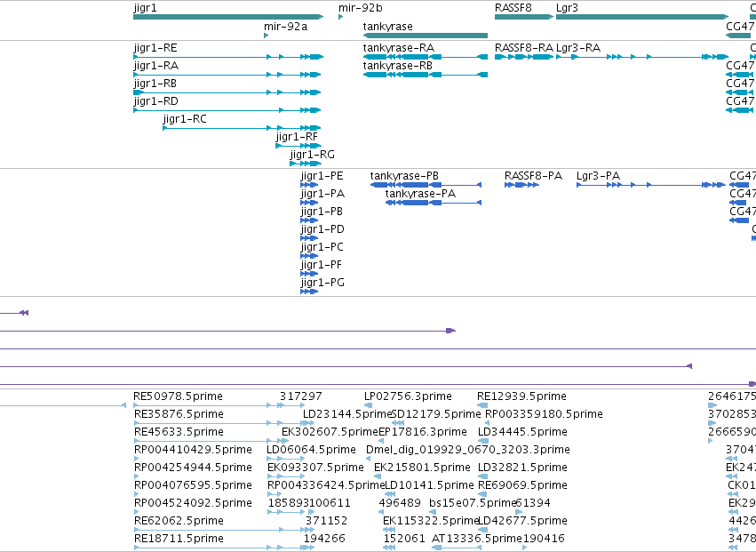756x552 pixels.
Task: Select protein jigr1-PF
Action: (x=309, y=274)
